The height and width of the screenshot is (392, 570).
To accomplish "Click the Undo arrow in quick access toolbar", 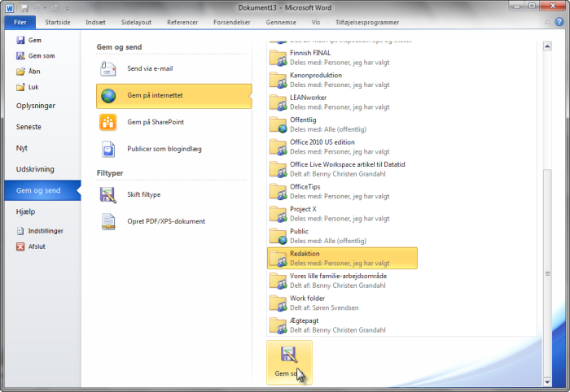I will [37, 8].
